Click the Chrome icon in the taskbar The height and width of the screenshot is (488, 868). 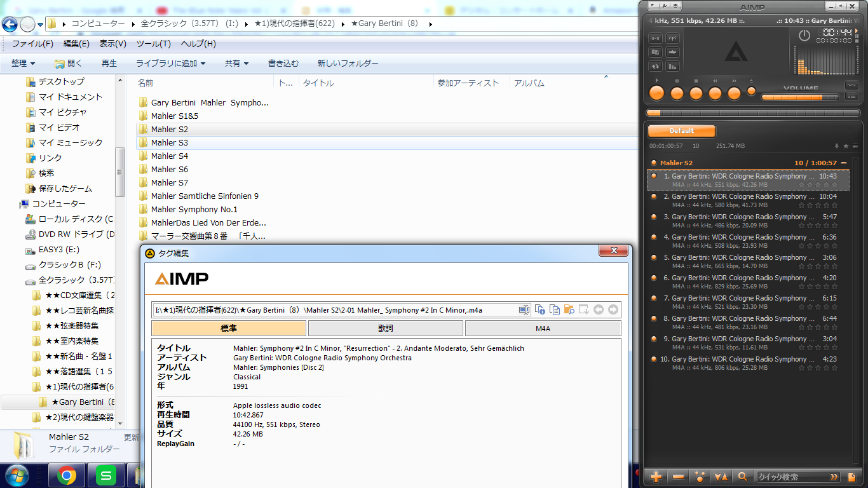pyautogui.click(x=67, y=475)
